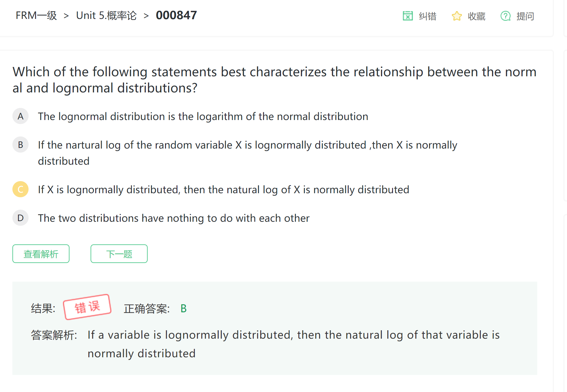Screen dimensions: 567x392
Task: Navigate to Unit 5.概率论 breadcrumb
Action: click(106, 16)
